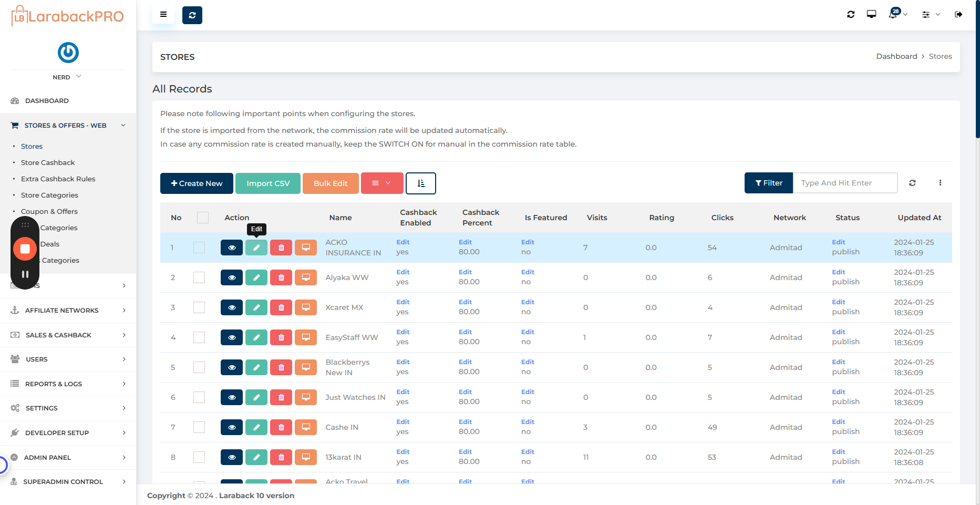Click Import CSV button
This screenshot has width=980, height=505.
(268, 183)
